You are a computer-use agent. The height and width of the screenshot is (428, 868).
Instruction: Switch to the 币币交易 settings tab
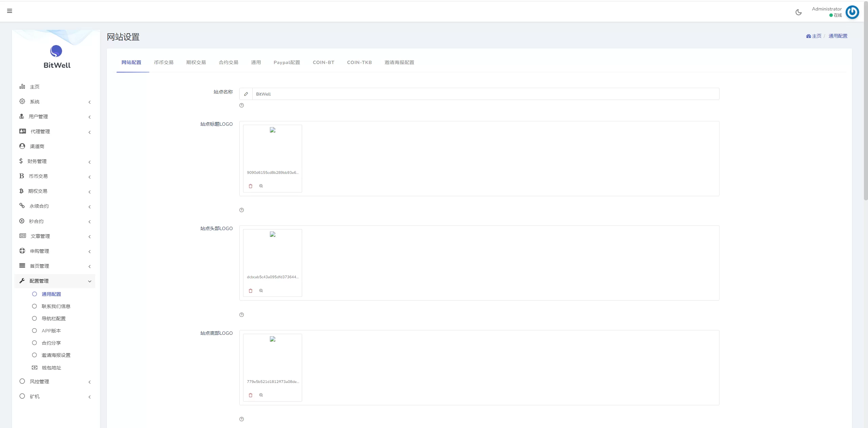point(164,62)
